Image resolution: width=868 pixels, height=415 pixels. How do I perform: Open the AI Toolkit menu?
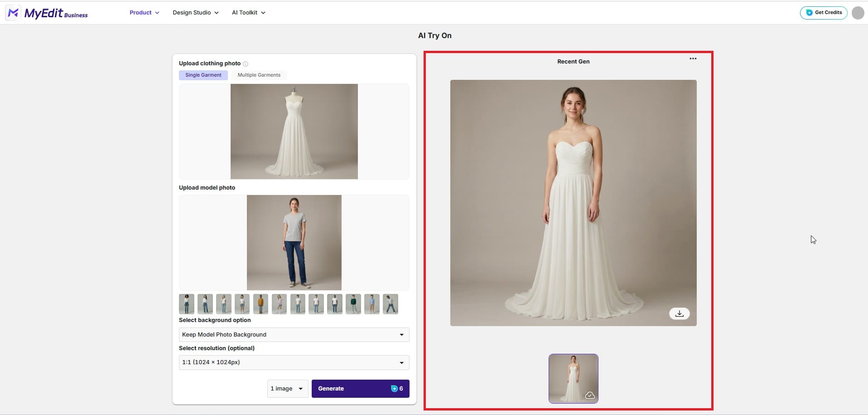[248, 13]
